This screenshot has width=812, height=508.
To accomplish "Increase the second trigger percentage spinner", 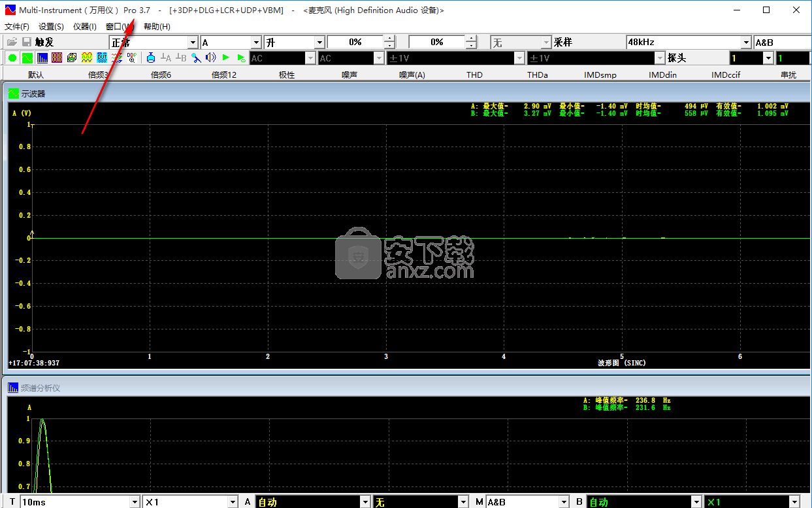I will coord(471,39).
